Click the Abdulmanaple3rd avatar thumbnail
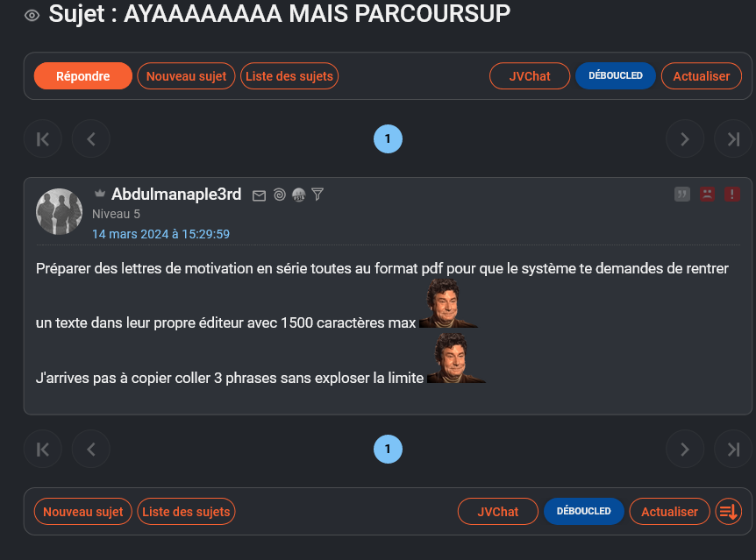This screenshot has width=756, height=560. tap(59, 211)
